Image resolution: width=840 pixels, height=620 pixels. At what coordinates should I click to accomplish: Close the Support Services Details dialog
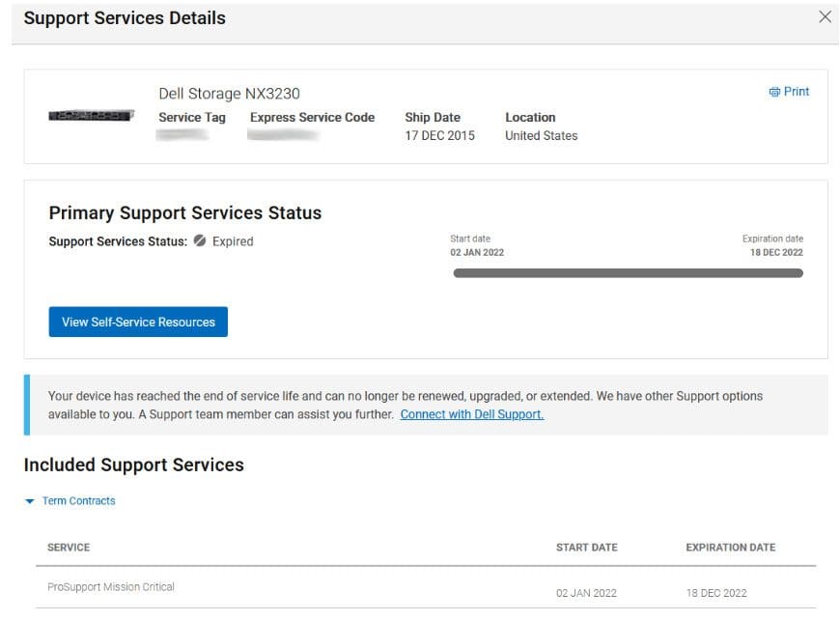click(825, 17)
